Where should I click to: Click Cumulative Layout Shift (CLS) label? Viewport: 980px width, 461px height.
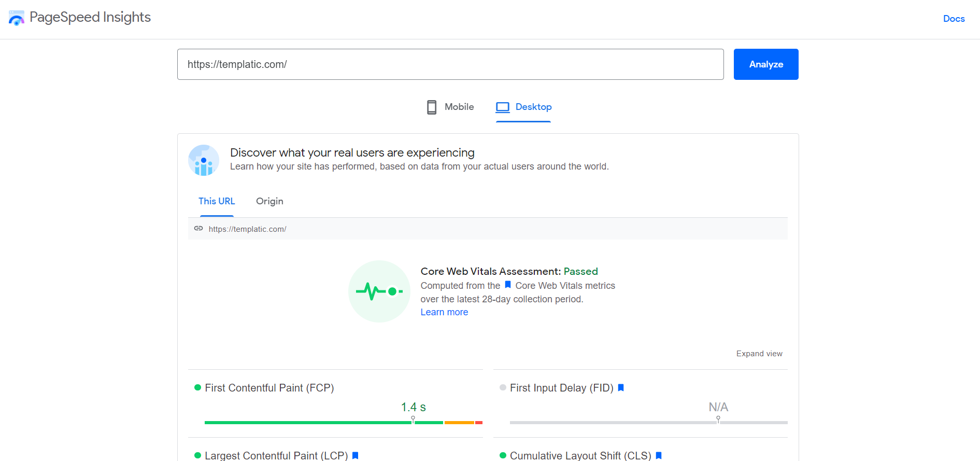(580, 455)
